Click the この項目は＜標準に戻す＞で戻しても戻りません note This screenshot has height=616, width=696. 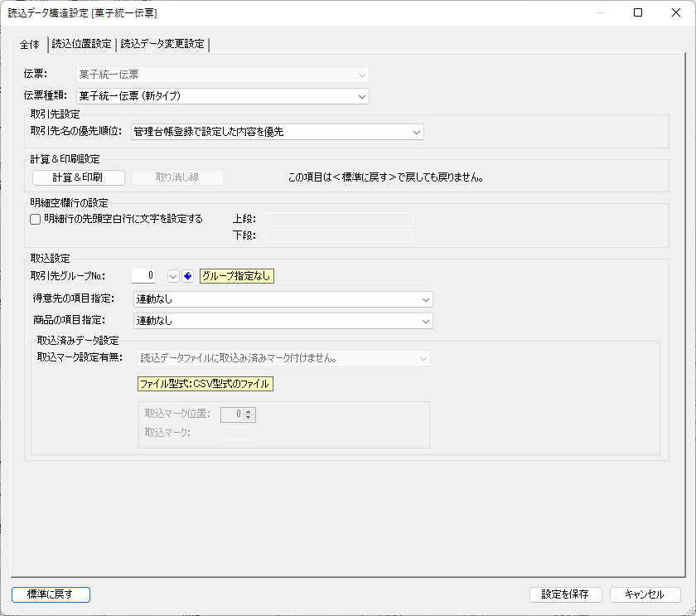pyautogui.click(x=386, y=177)
